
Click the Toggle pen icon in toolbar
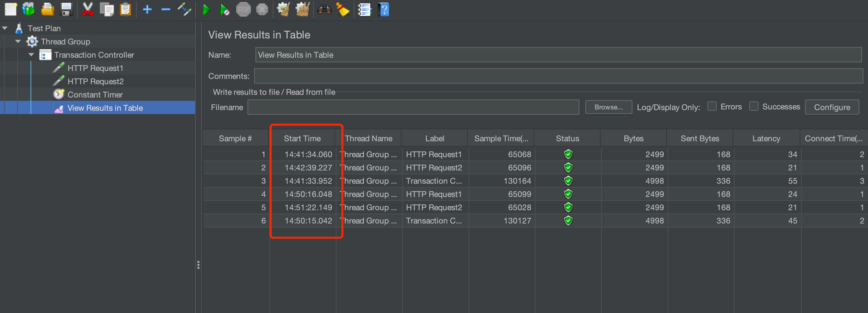(184, 10)
